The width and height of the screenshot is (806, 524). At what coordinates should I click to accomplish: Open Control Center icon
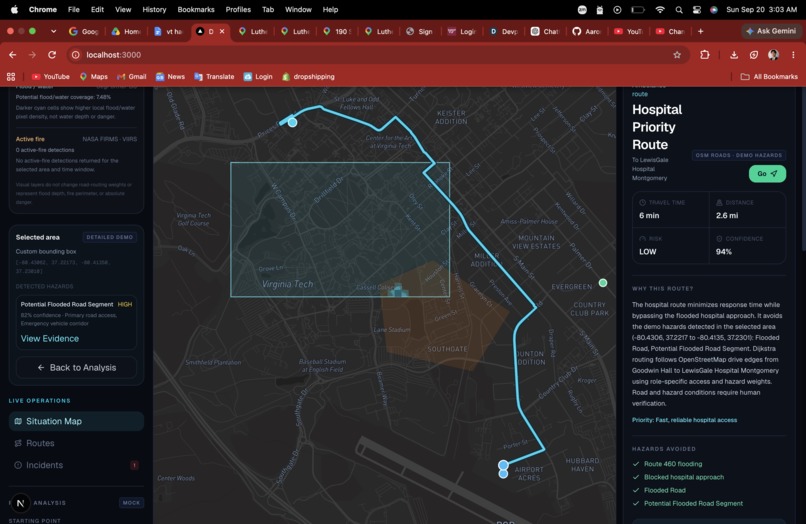[697, 9]
